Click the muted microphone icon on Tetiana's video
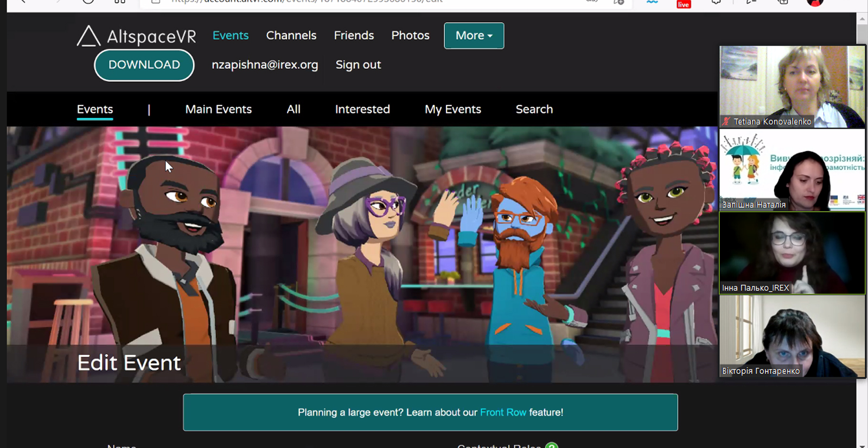The image size is (868, 448). tap(726, 122)
